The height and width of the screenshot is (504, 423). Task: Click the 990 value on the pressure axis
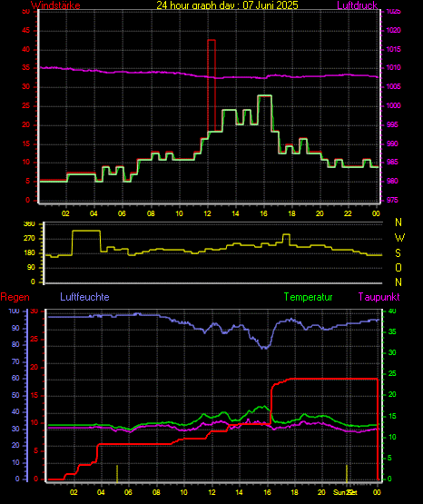[392, 143]
